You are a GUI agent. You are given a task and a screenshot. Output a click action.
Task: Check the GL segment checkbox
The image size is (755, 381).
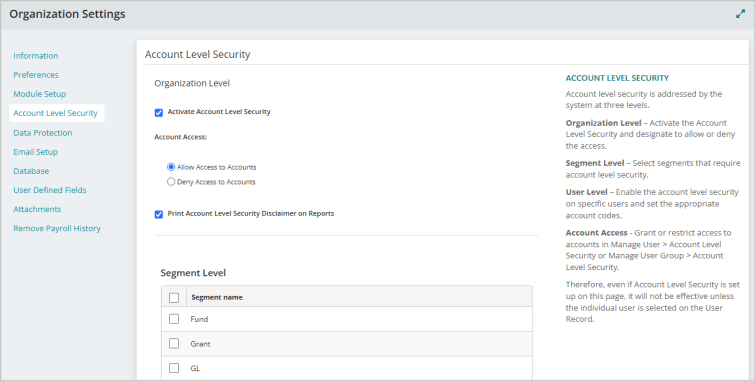click(174, 368)
